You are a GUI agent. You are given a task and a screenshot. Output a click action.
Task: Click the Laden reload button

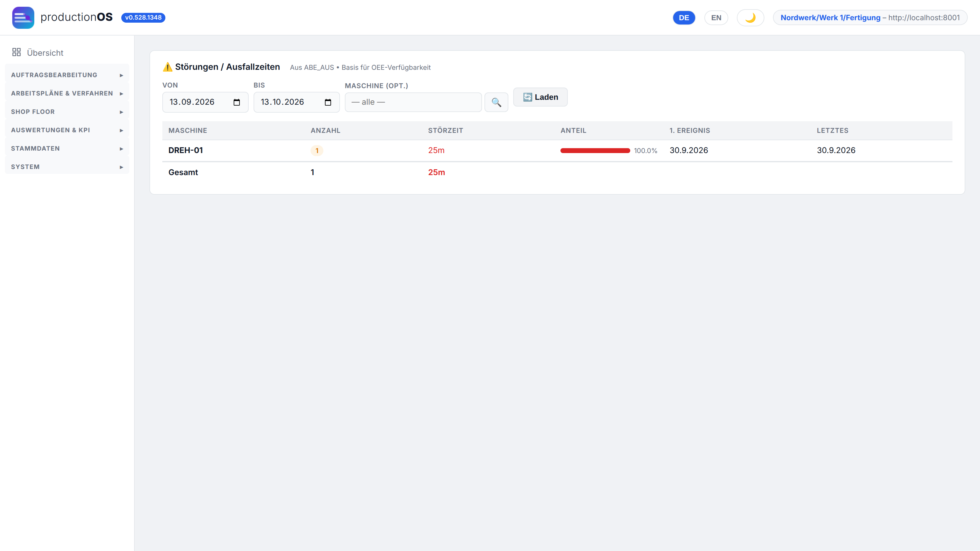[540, 97]
